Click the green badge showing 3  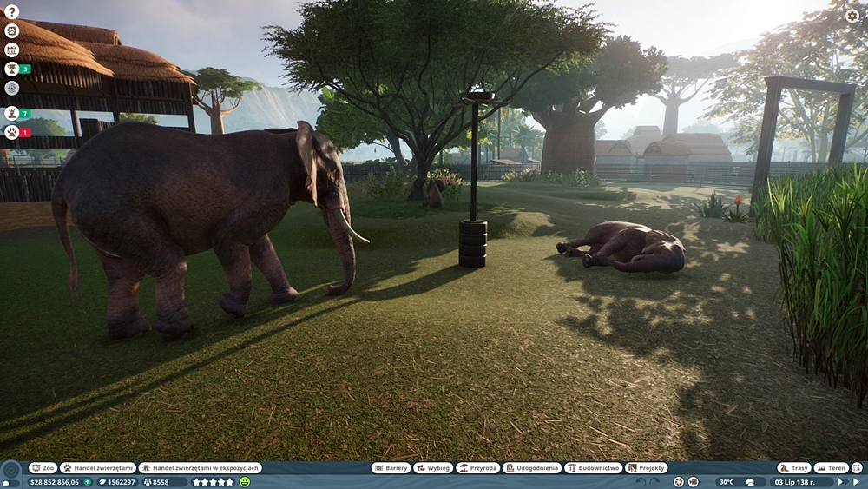[25, 69]
